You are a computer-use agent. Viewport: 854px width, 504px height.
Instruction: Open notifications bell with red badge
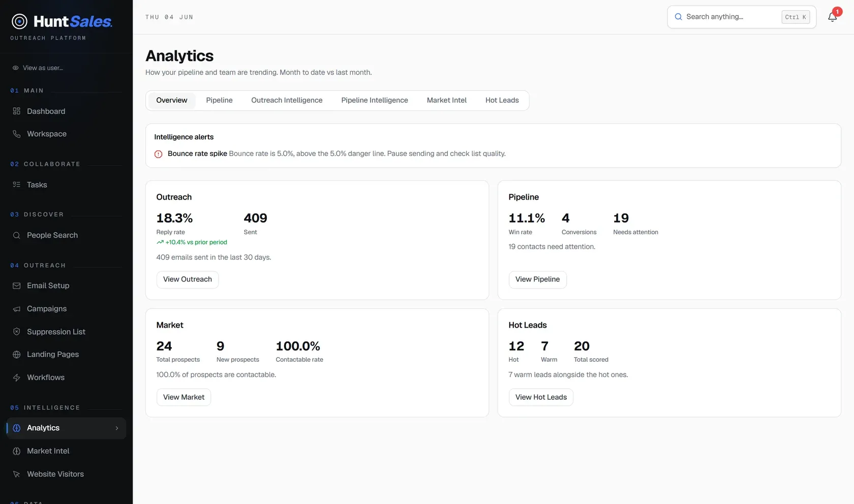[x=833, y=17]
